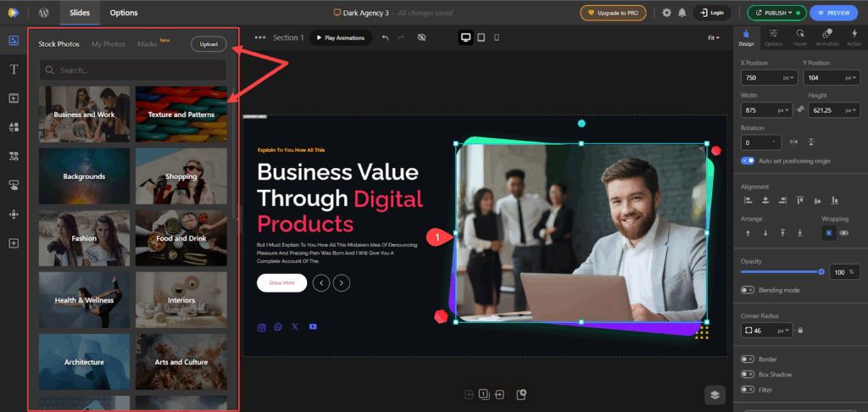Viewport: 868px width, 412px height.
Task: Align element to top edge
Action: click(x=800, y=200)
